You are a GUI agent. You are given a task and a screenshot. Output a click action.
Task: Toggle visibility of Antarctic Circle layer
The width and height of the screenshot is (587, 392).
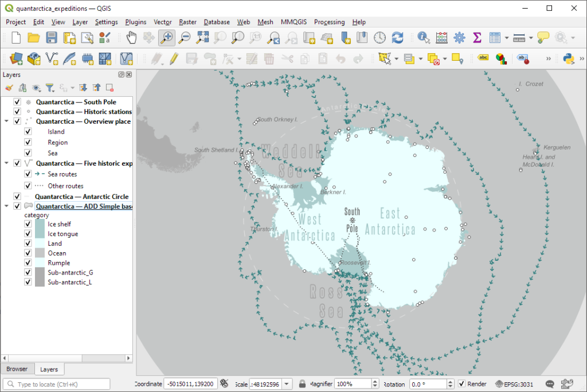17,196
